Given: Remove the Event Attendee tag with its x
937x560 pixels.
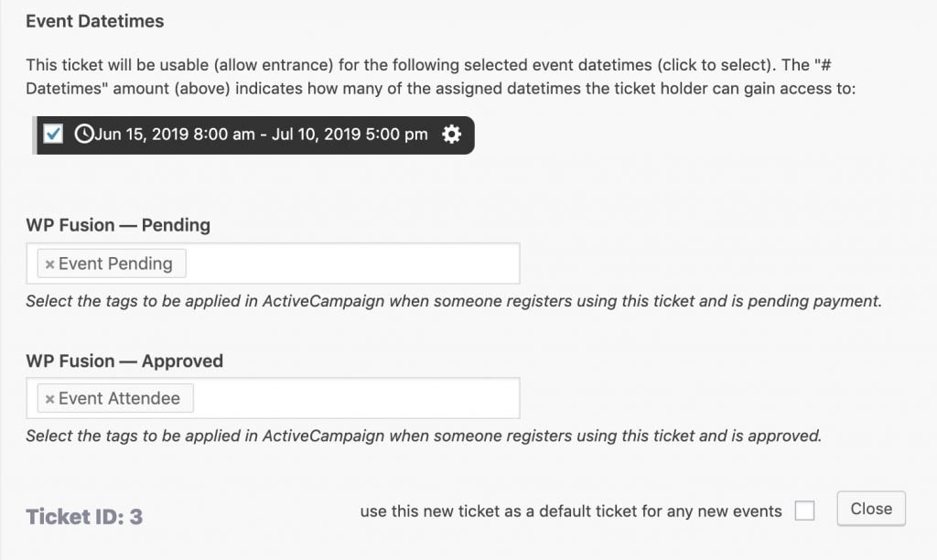Looking at the screenshot, I should pos(49,399).
